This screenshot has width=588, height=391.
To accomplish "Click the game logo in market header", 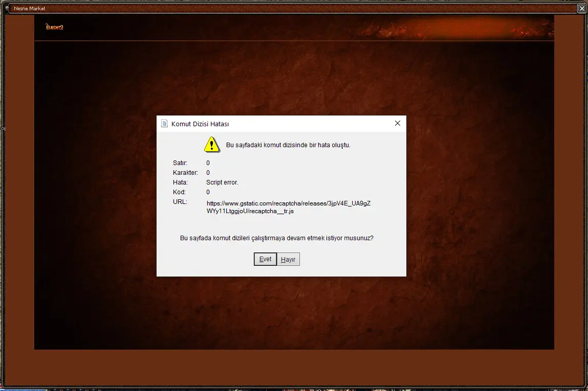I will click(54, 27).
